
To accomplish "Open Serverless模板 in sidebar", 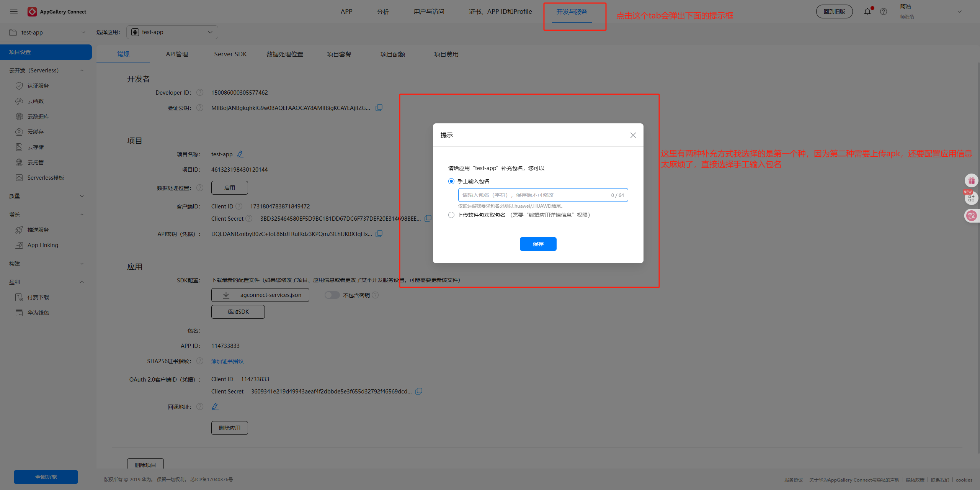I will click(x=46, y=178).
